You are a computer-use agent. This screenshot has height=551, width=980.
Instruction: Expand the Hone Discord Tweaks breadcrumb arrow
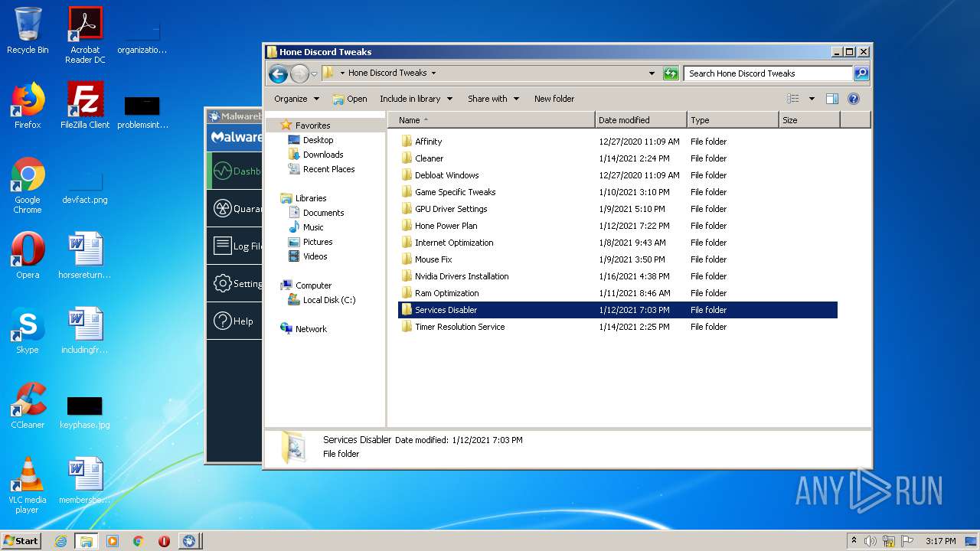[433, 73]
